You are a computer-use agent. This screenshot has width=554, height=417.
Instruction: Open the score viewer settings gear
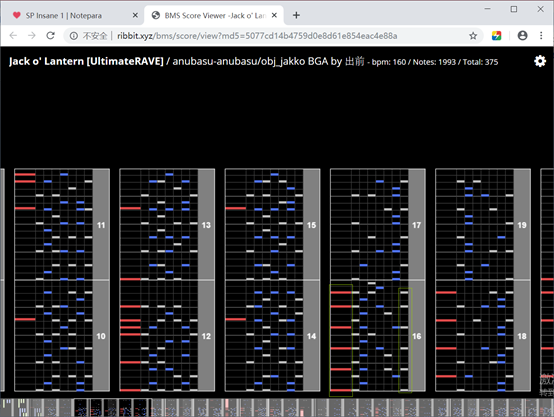click(x=540, y=61)
